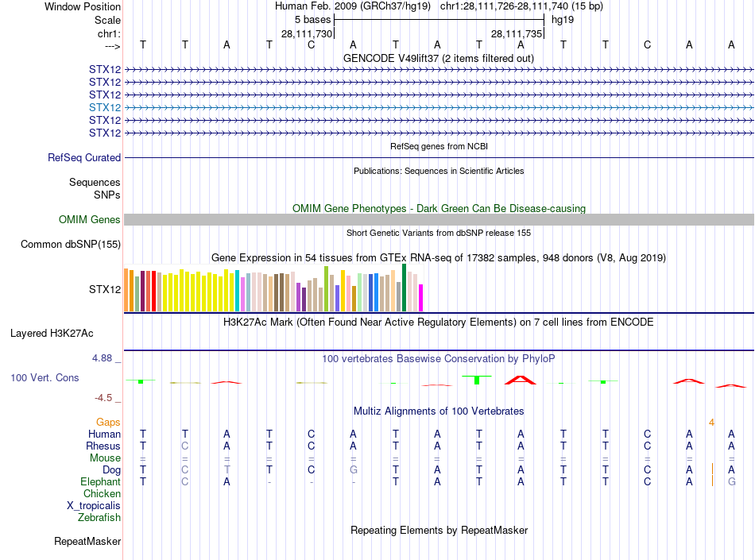Select the Human species label
The width and height of the screenshot is (755, 560).
pos(104,434)
